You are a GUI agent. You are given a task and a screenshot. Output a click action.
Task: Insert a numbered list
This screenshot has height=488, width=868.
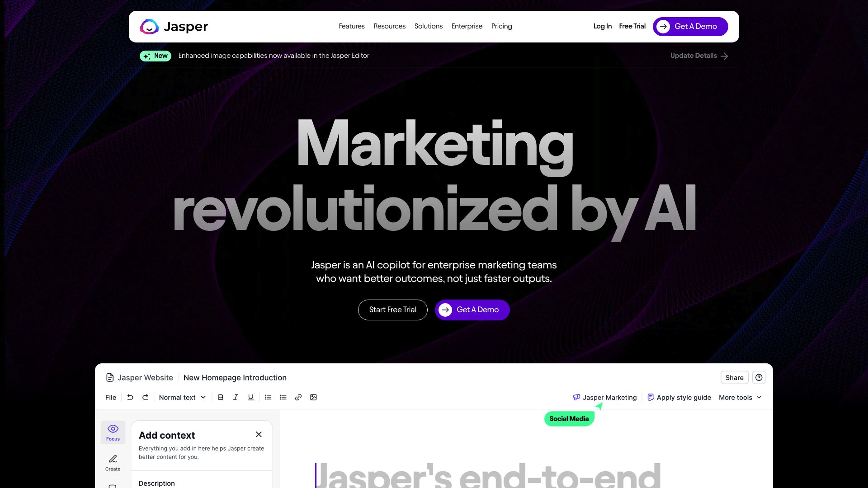click(x=268, y=397)
